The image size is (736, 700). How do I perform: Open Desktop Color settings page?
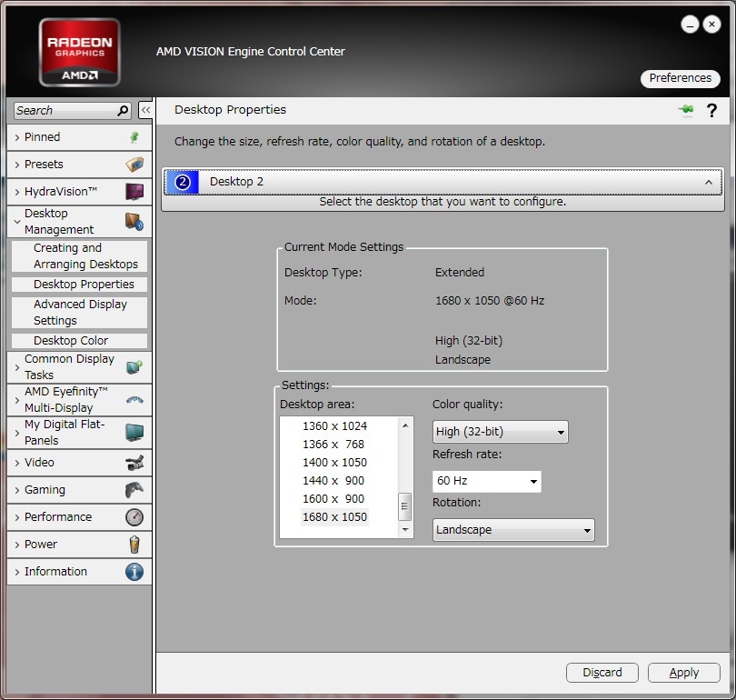71,341
